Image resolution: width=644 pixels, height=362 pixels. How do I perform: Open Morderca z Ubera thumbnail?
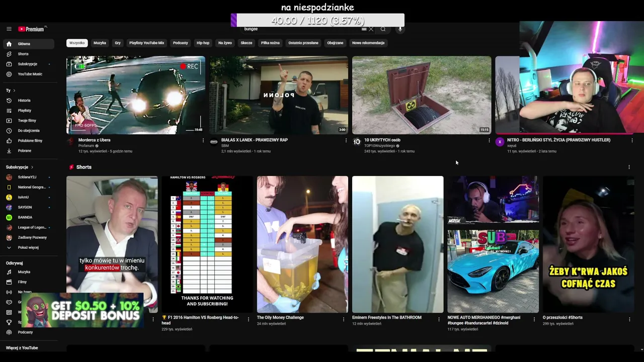[136, 95]
